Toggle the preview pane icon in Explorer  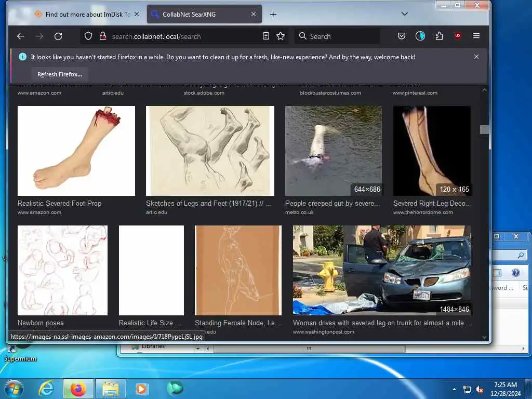pyautogui.click(x=497, y=272)
